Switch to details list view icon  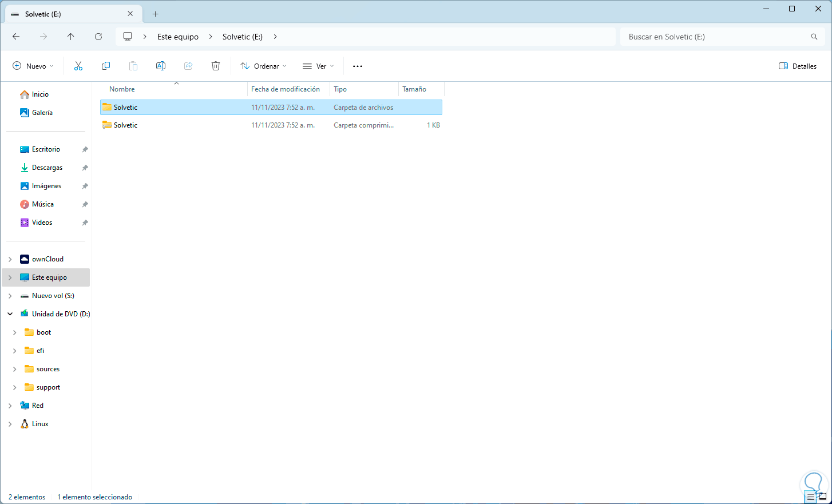810,497
